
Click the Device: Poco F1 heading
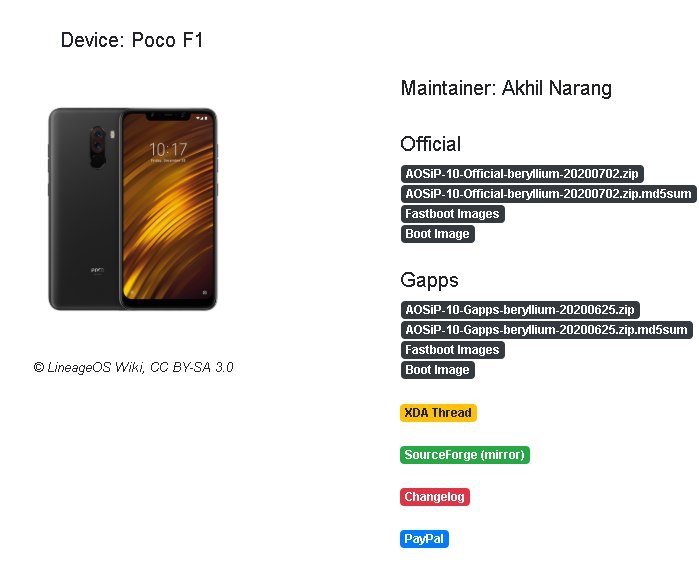tap(132, 40)
